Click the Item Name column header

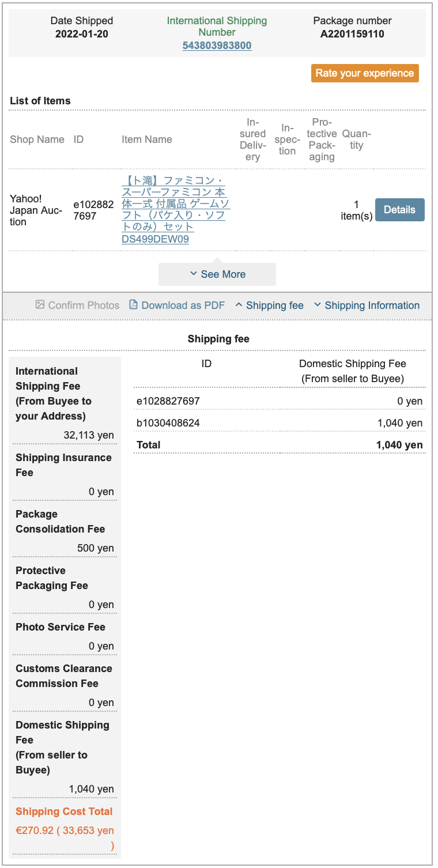tap(147, 139)
